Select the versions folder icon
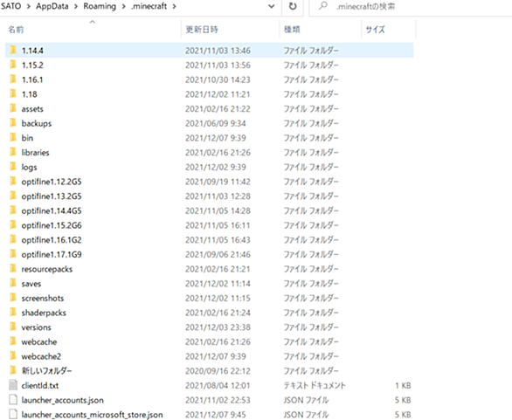This screenshot has height=420, width=512. click(x=13, y=327)
